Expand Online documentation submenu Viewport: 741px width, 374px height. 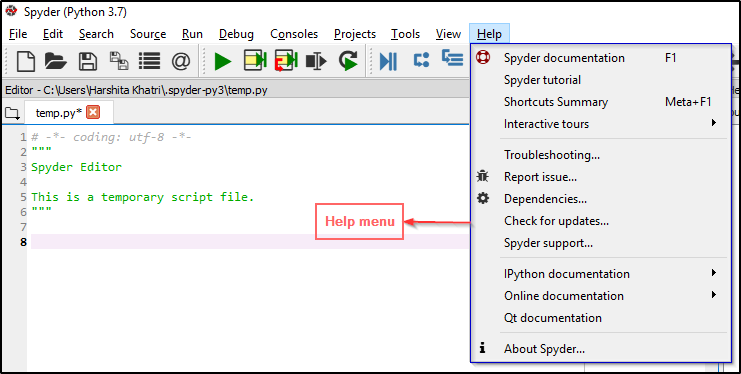coord(600,296)
